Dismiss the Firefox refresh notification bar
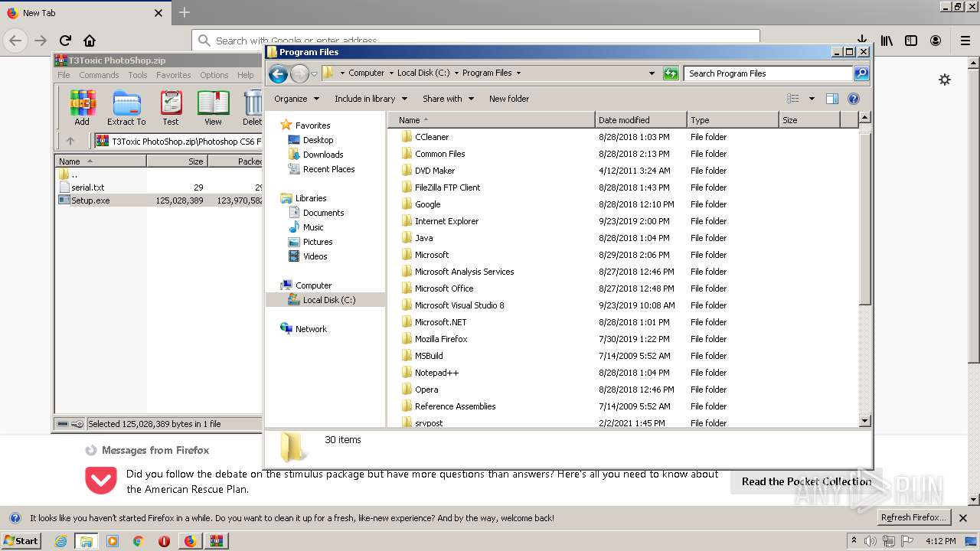The image size is (980, 551). pyautogui.click(x=963, y=518)
